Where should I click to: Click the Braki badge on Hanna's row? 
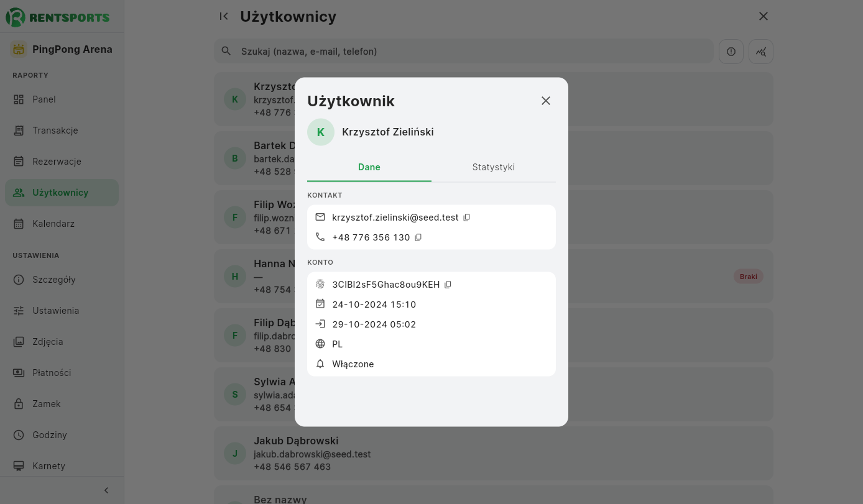click(749, 277)
